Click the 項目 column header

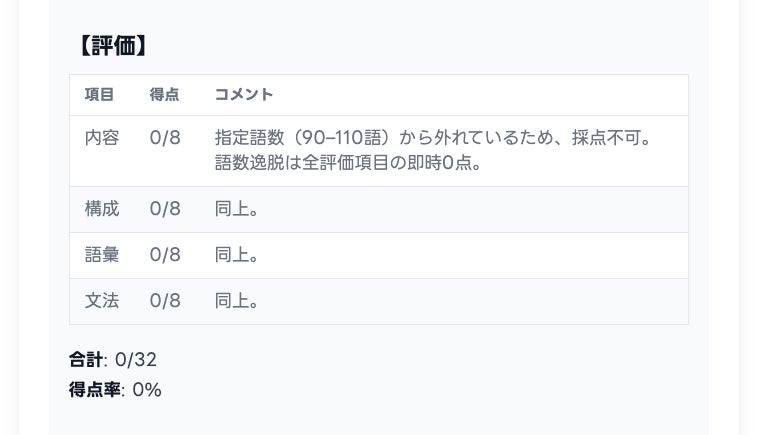pyautogui.click(x=99, y=95)
